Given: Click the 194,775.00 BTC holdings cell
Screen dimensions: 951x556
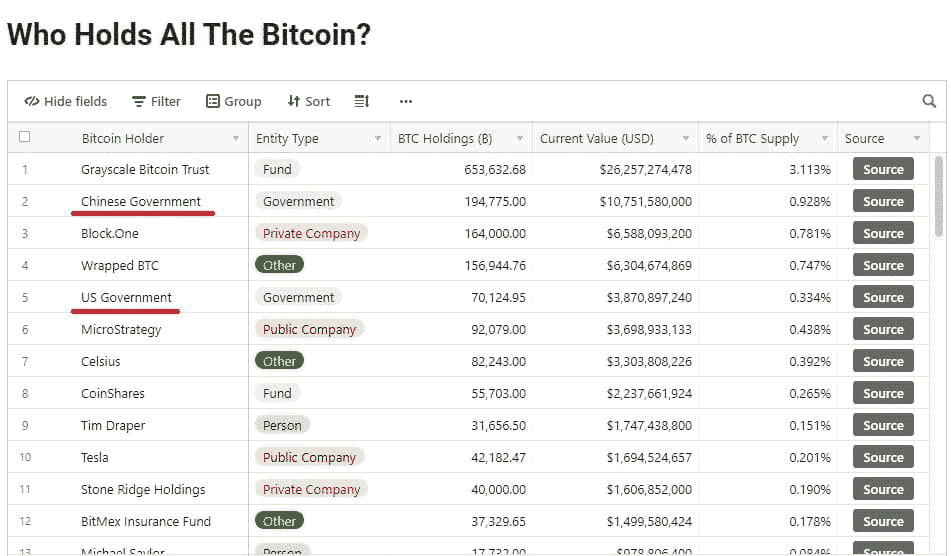Looking at the screenshot, I should [462, 201].
